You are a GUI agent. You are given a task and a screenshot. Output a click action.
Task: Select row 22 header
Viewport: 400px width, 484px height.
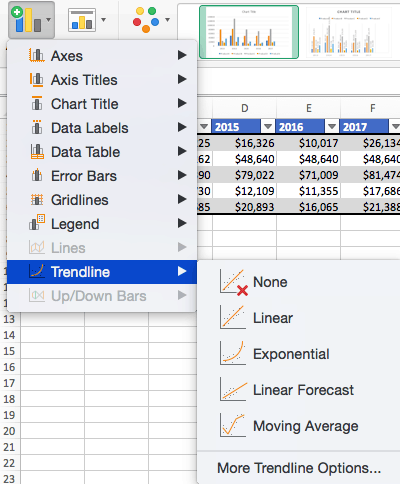pos(10,463)
